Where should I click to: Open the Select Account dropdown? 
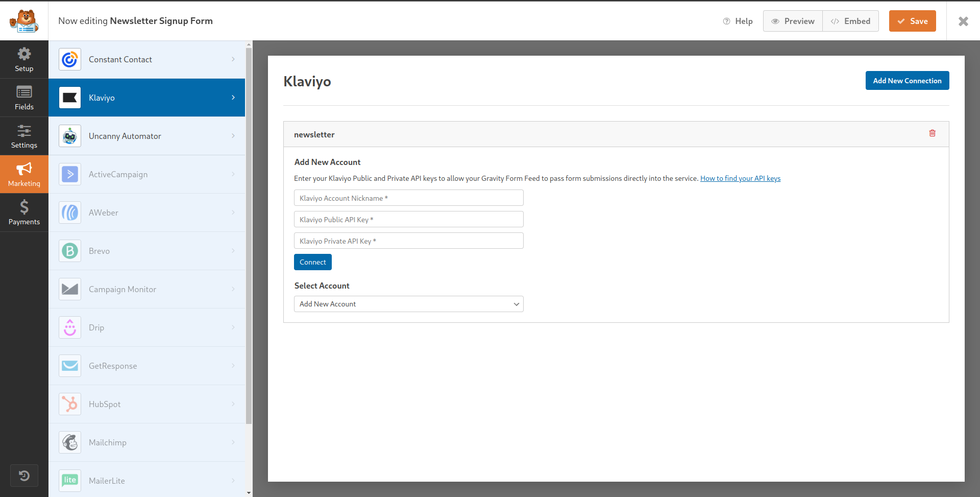(408, 304)
